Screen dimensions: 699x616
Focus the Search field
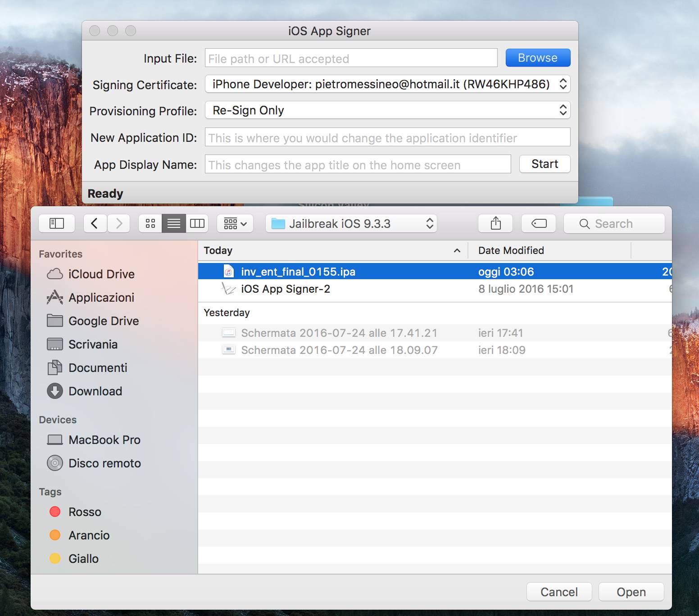tap(614, 223)
